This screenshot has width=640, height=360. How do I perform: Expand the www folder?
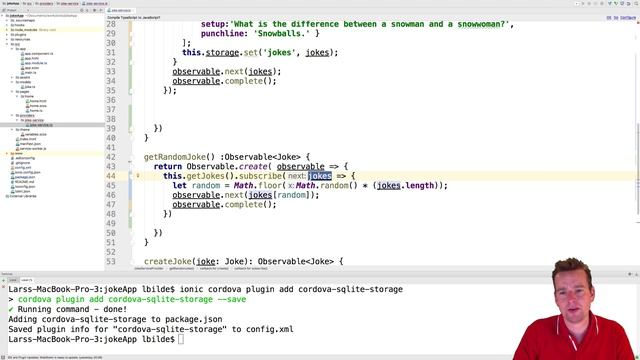coord(7,153)
